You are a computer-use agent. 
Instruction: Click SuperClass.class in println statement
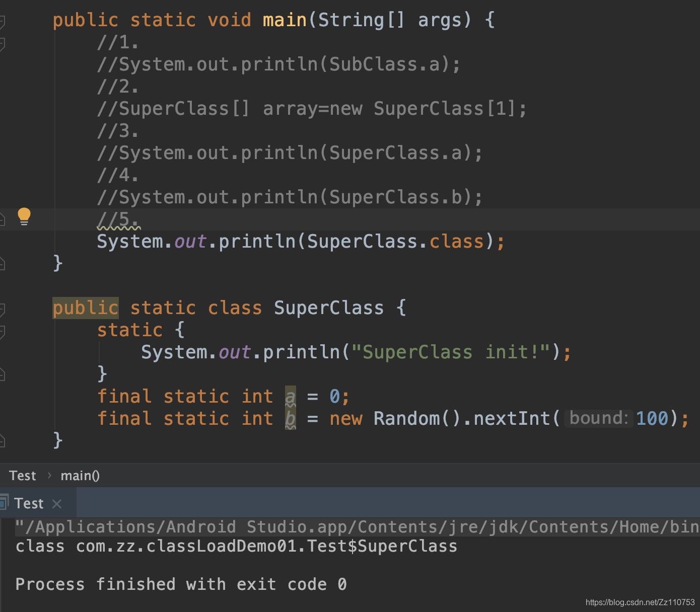click(x=396, y=242)
